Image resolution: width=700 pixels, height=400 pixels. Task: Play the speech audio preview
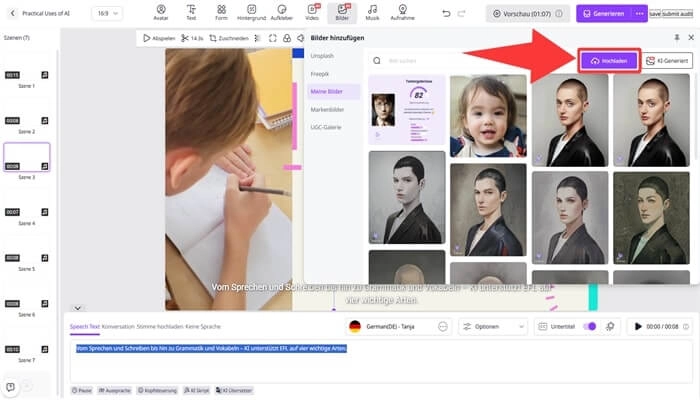point(638,327)
